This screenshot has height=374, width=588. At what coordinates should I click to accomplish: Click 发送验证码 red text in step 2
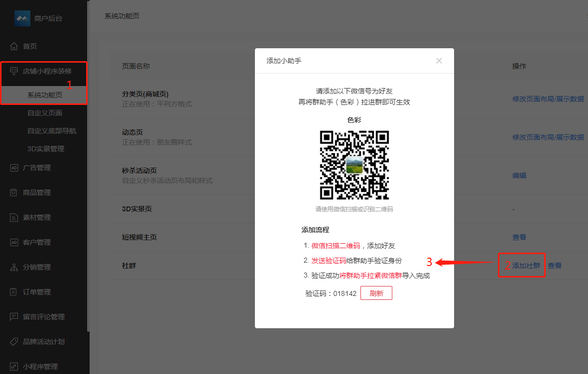click(x=329, y=261)
